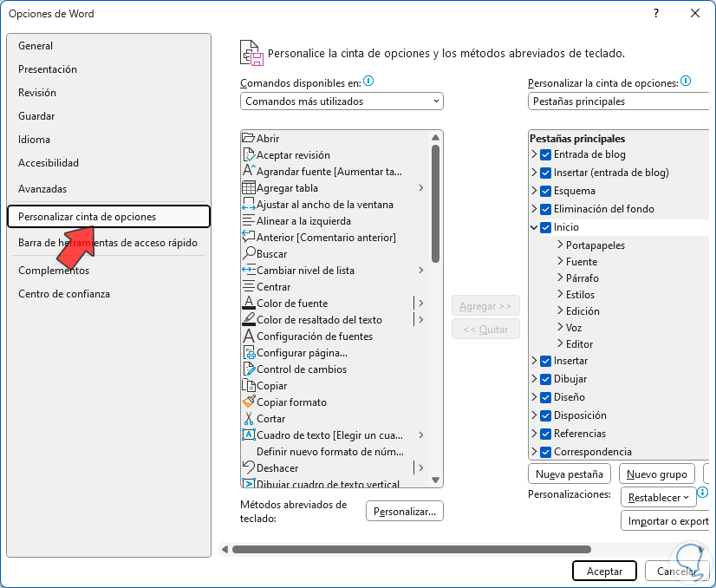Viewport: 716px width, 588px height.
Task: Click the horizontal scrollbar left arrow
Action: click(225, 549)
